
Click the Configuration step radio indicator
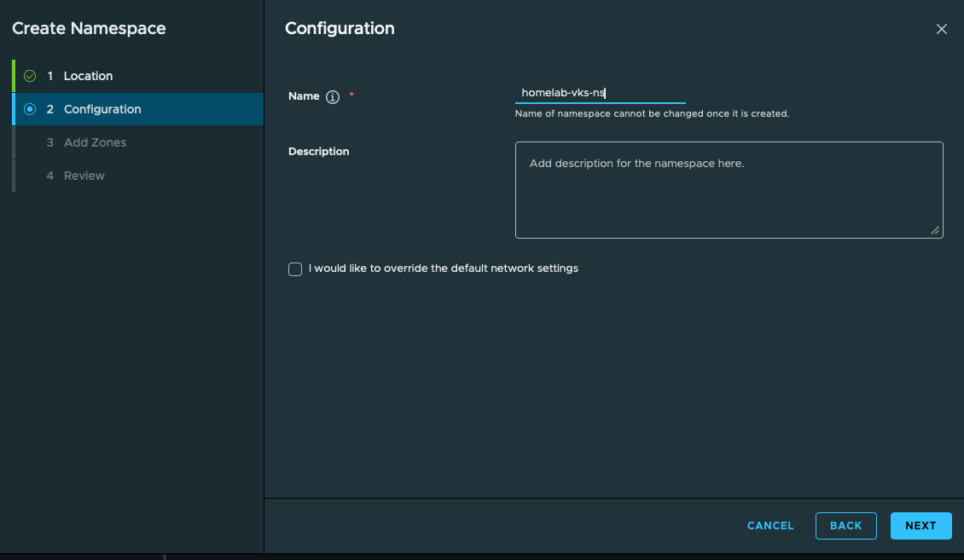click(x=30, y=109)
